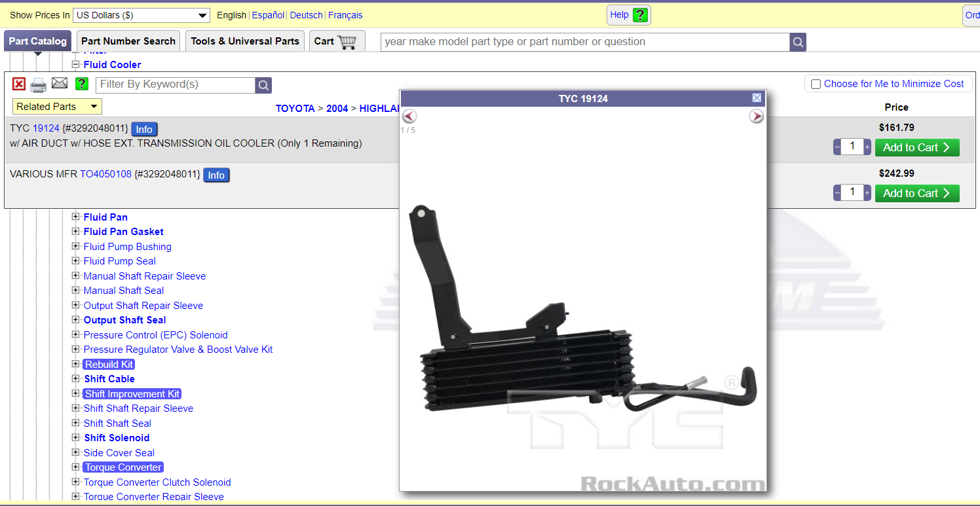This screenshot has height=506, width=980.
Task: Open the Shift Shaft Repair Sleeve category
Action: tap(138, 408)
